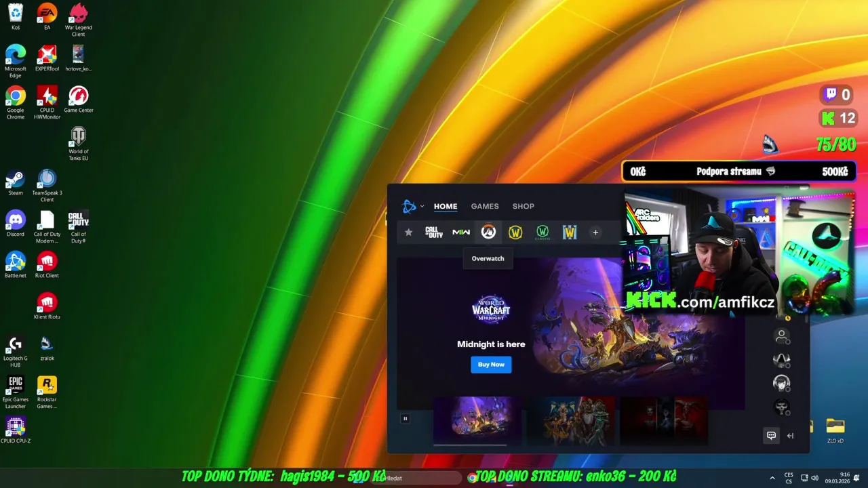
Task: Open the Overwatch game icon
Action: (488, 232)
